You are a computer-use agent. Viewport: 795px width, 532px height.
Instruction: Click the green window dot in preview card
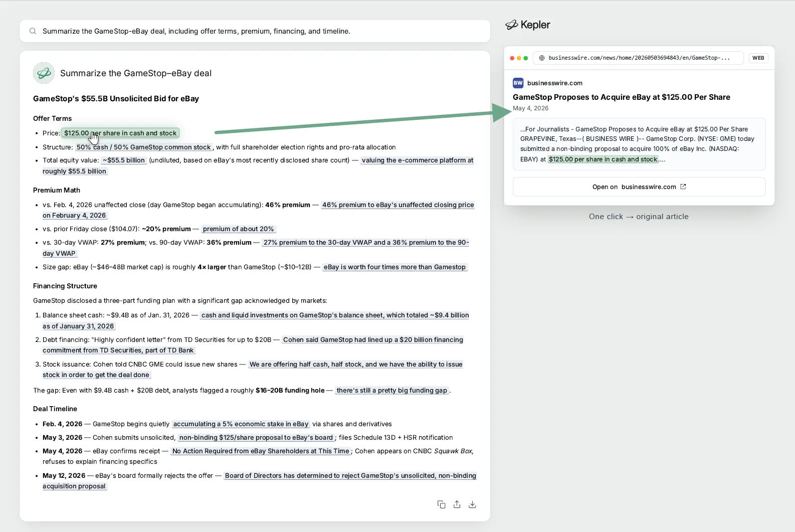point(526,58)
